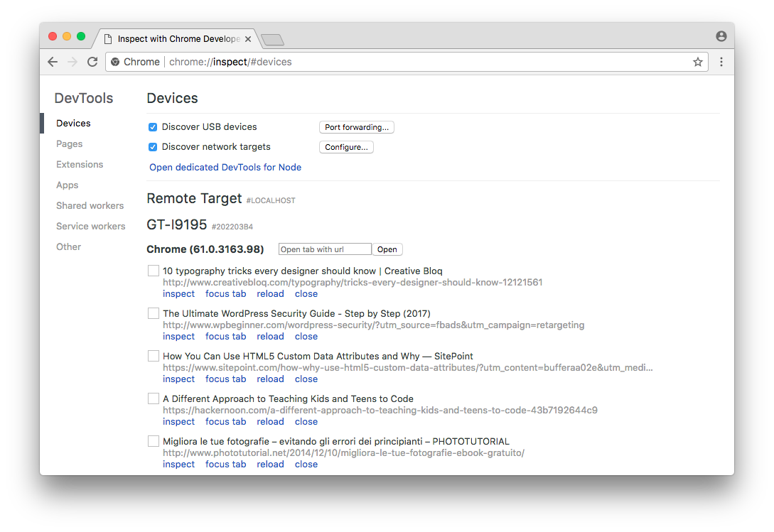Bookmark this page with the star icon
Screen dimensions: 774x532
click(x=697, y=63)
